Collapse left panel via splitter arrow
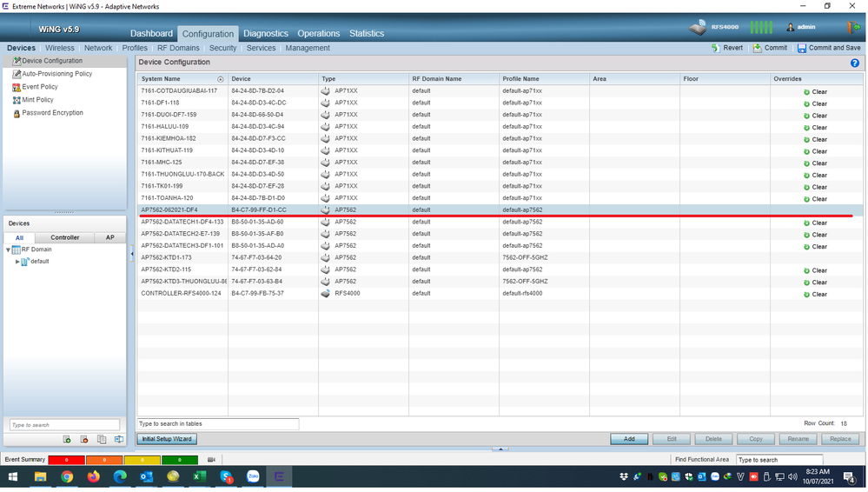Image resolution: width=868 pixels, height=492 pixels. coord(132,254)
